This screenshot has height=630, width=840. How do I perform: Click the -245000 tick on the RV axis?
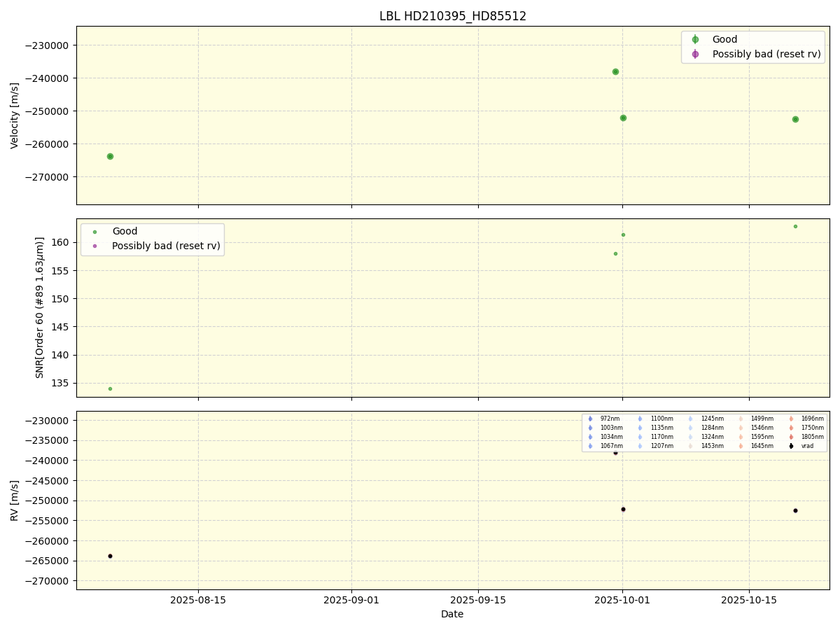48,481
